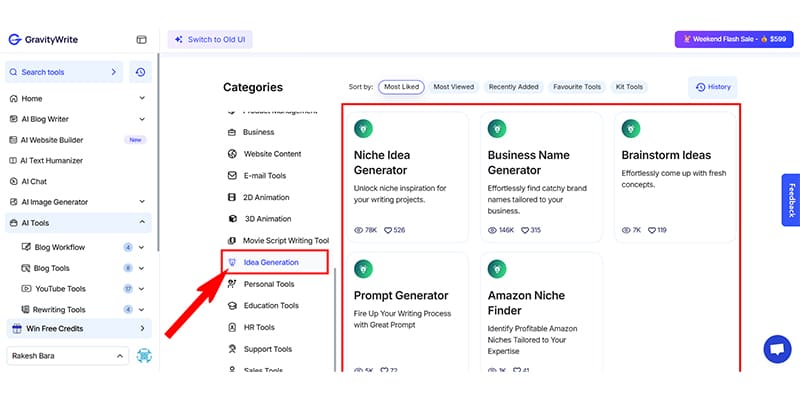Expand the AI Image Generator chevron
Screen dimensions: 800x400
(x=142, y=202)
